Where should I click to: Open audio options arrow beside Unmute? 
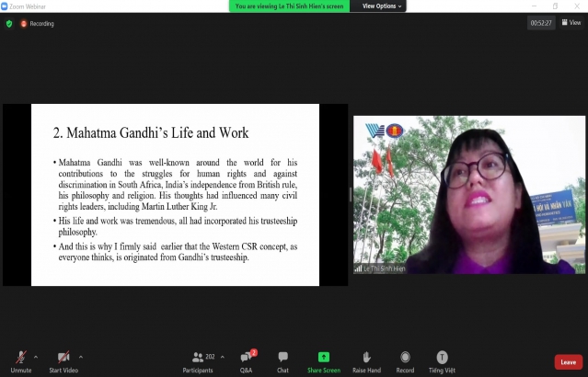(36, 357)
